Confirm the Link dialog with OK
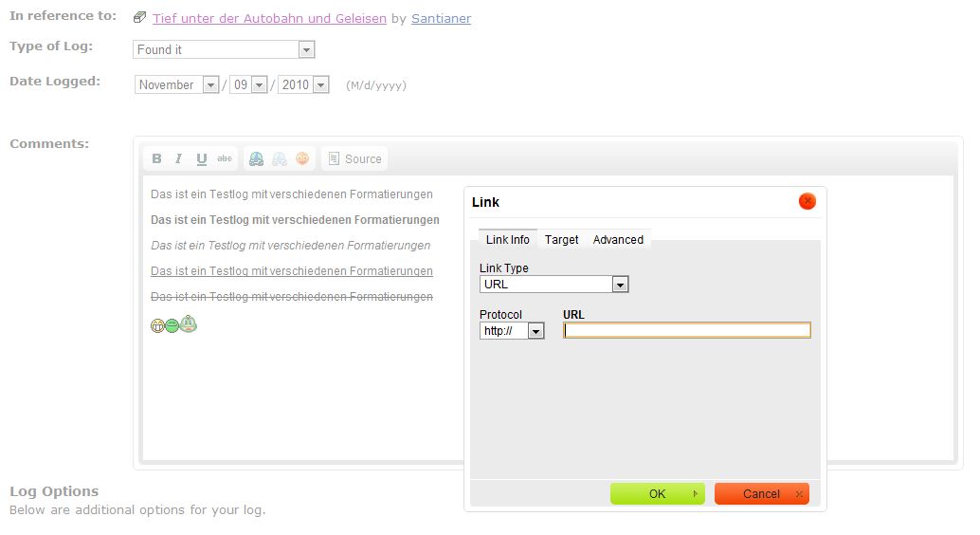Screen dimensions: 980x535 coord(658,493)
